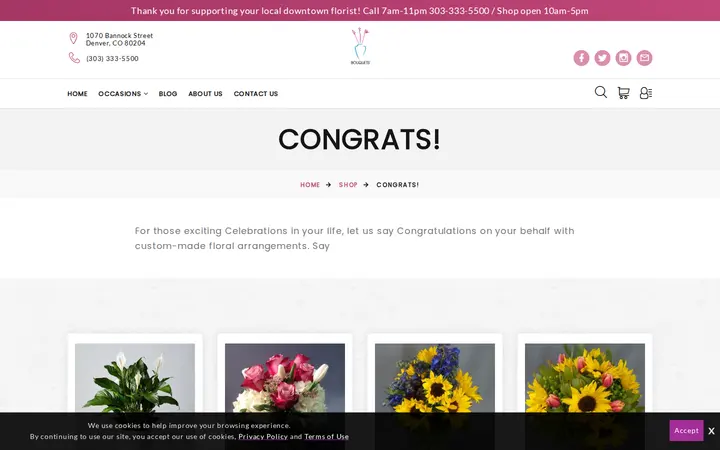Click the top announcement banner text
The image size is (720, 450).
(360, 11)
